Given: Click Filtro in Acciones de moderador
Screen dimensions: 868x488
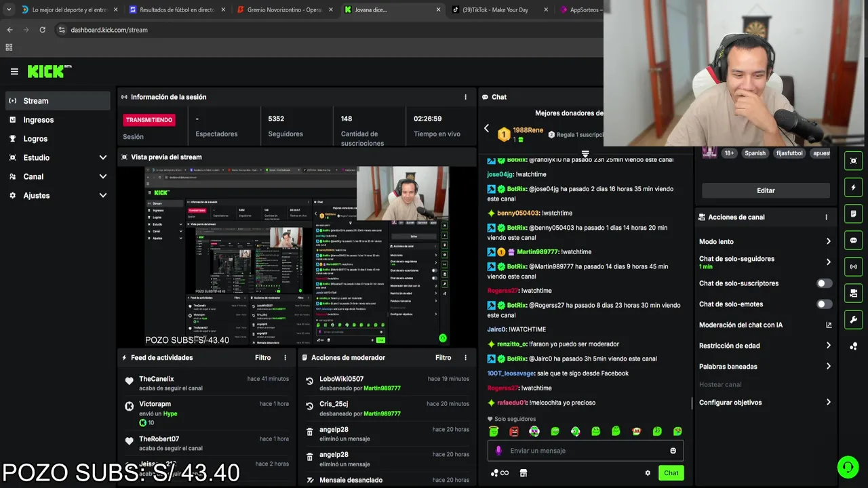Looking at the screenshot, I should pos(443,358).
